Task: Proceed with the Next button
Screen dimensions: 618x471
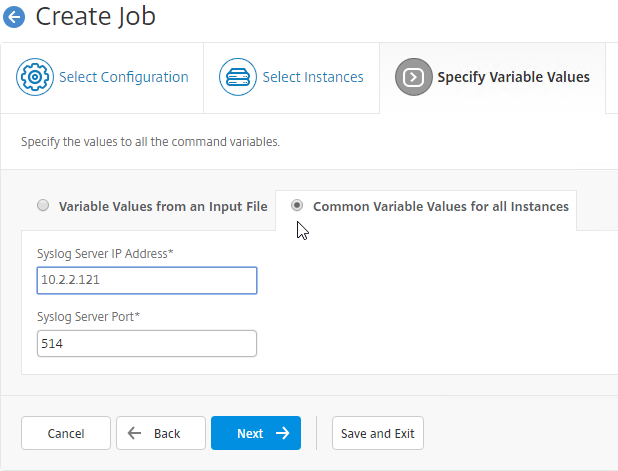Action: (256, 433)
